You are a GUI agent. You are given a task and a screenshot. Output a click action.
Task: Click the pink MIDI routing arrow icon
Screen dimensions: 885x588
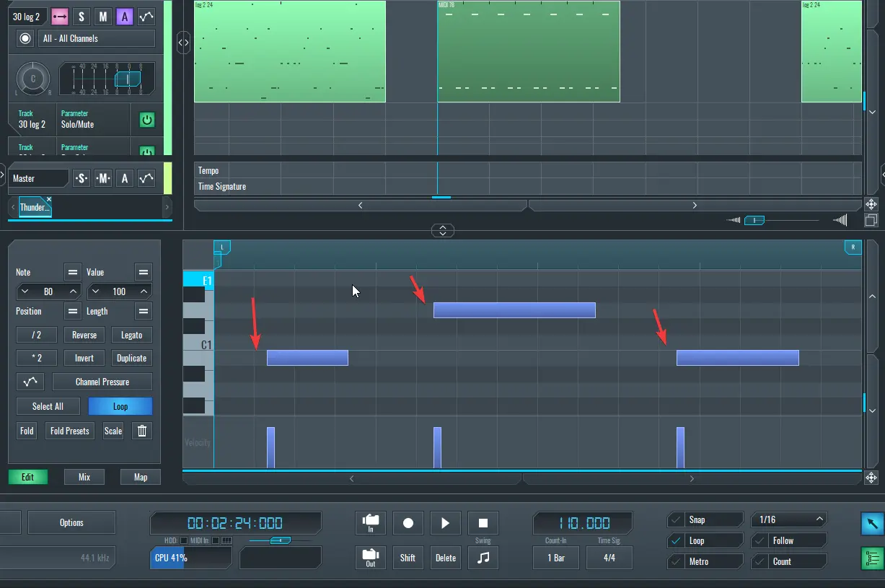60,17
